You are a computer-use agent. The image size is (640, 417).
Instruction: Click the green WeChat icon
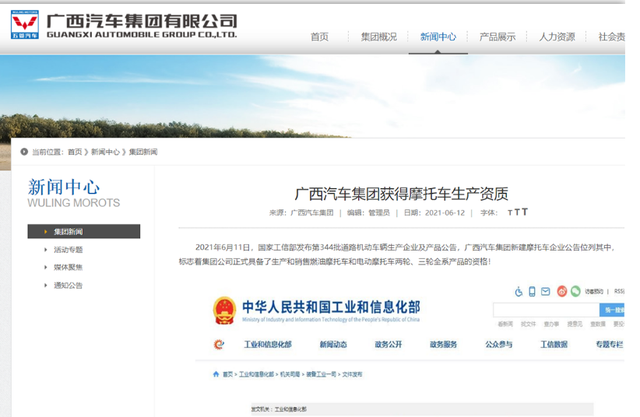point(576,291)
